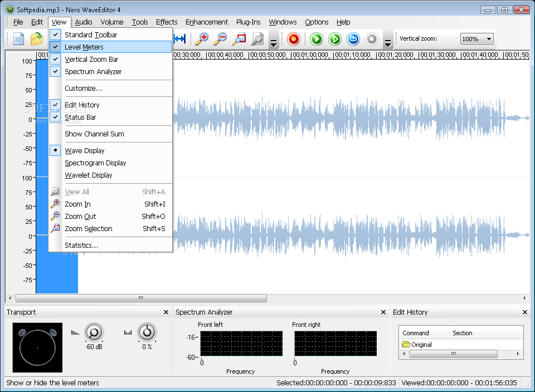
Task: Open the Effects menu
Action: click(167, 22)
